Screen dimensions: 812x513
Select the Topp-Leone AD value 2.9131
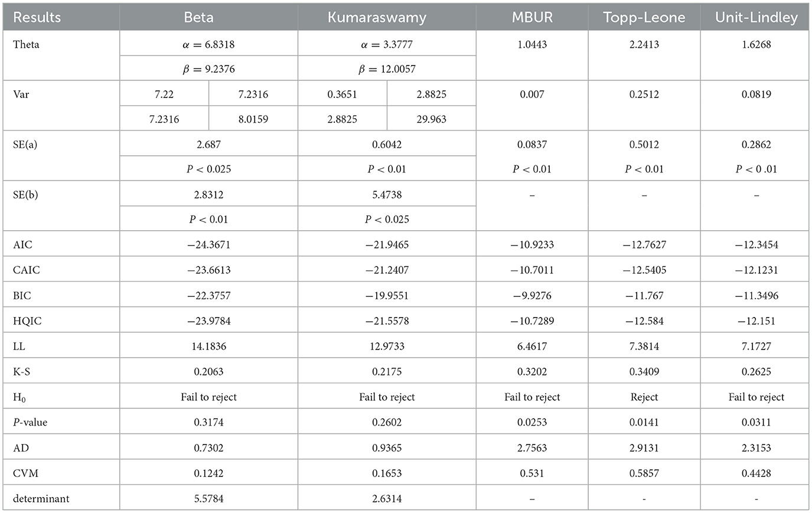tap(644, 448)
